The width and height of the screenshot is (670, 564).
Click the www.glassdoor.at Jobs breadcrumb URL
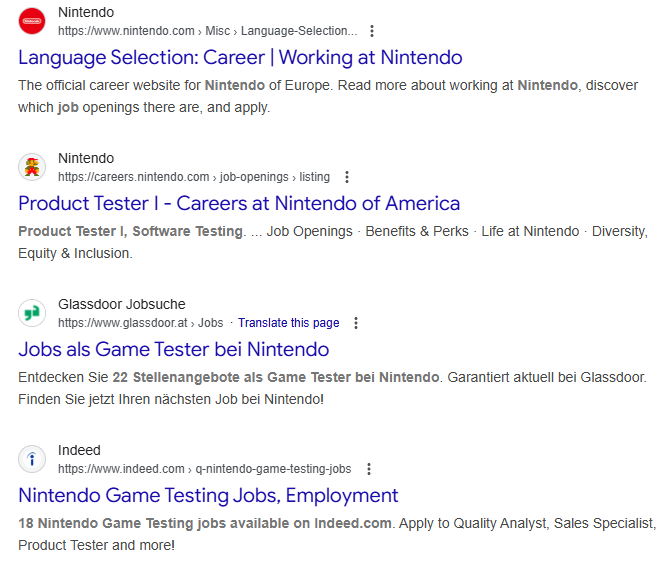[x=140, y=323]
